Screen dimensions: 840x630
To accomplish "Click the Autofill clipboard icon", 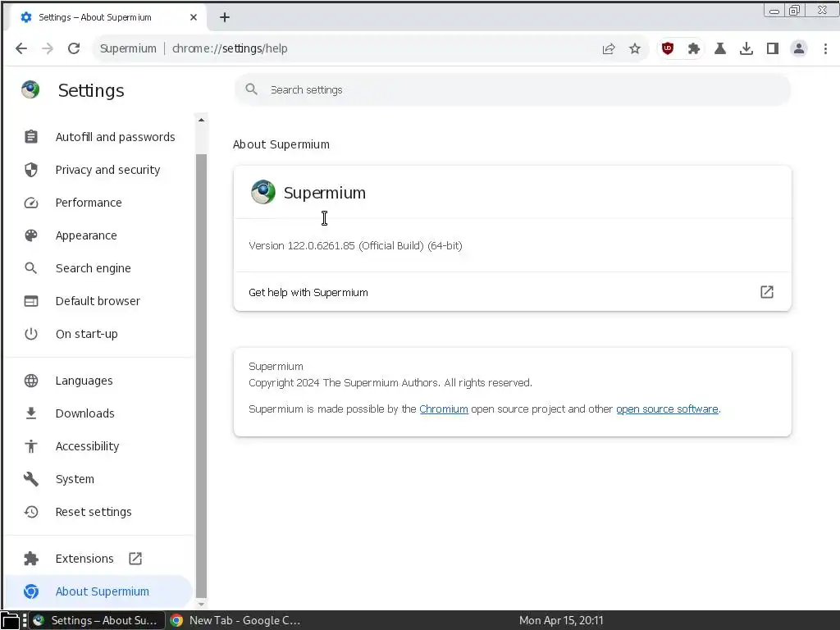I will pyautogui.click(x=31, y=137).
